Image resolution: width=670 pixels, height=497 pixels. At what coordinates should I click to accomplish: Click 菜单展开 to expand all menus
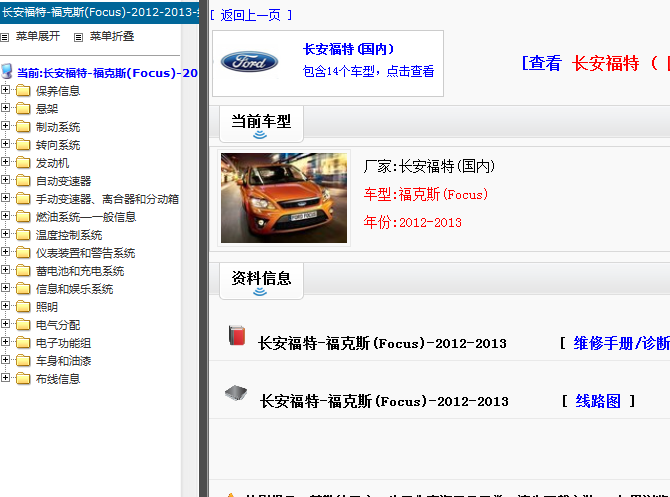[x=38, y=36]
